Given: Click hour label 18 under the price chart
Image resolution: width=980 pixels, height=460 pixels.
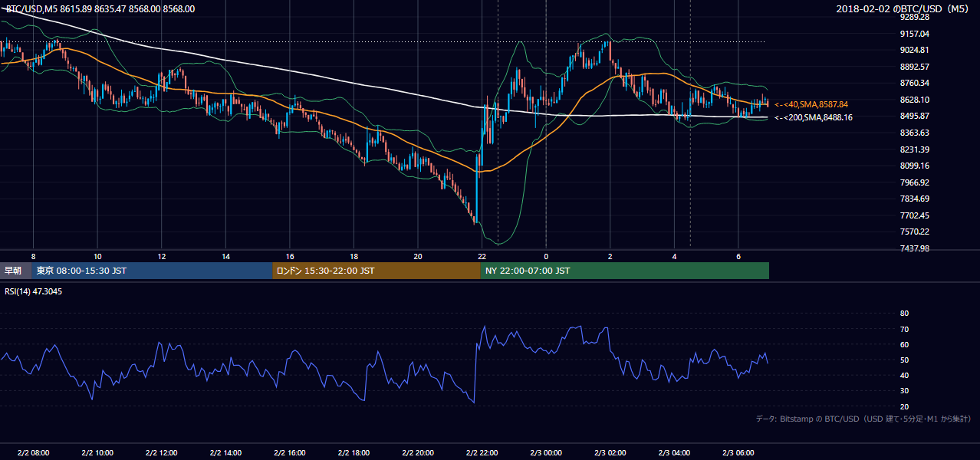Looking at the screenshot, I should (354, 255).
